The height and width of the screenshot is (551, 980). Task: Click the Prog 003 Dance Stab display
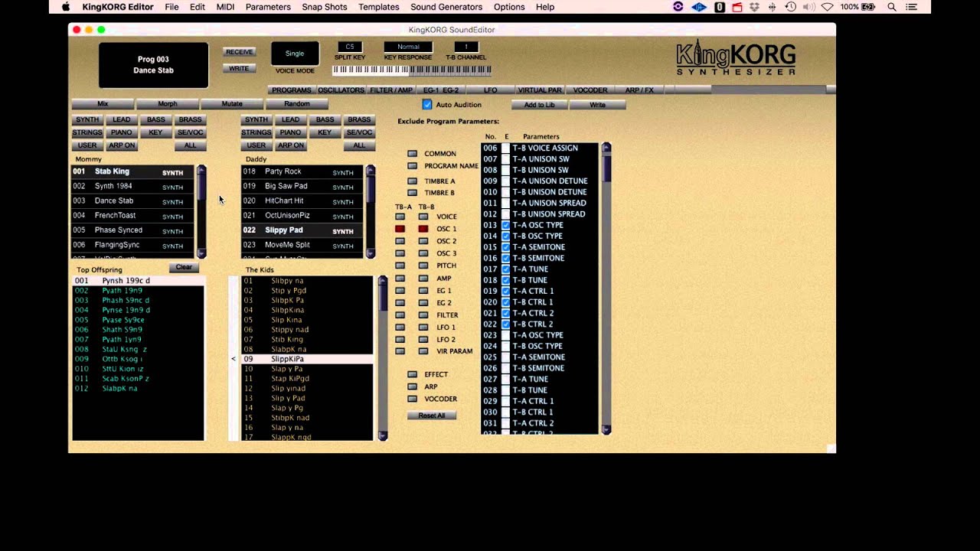click(x=153, y=65)
